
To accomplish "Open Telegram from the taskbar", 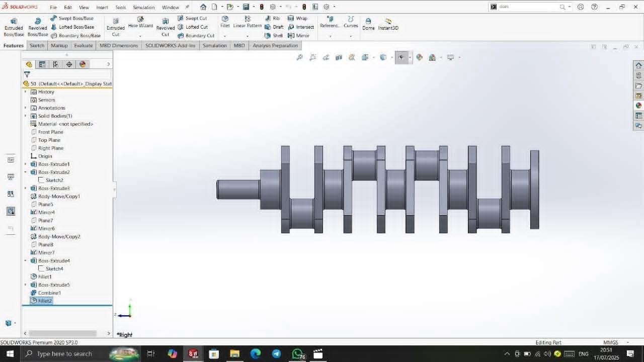I will [x=276, y=354].
